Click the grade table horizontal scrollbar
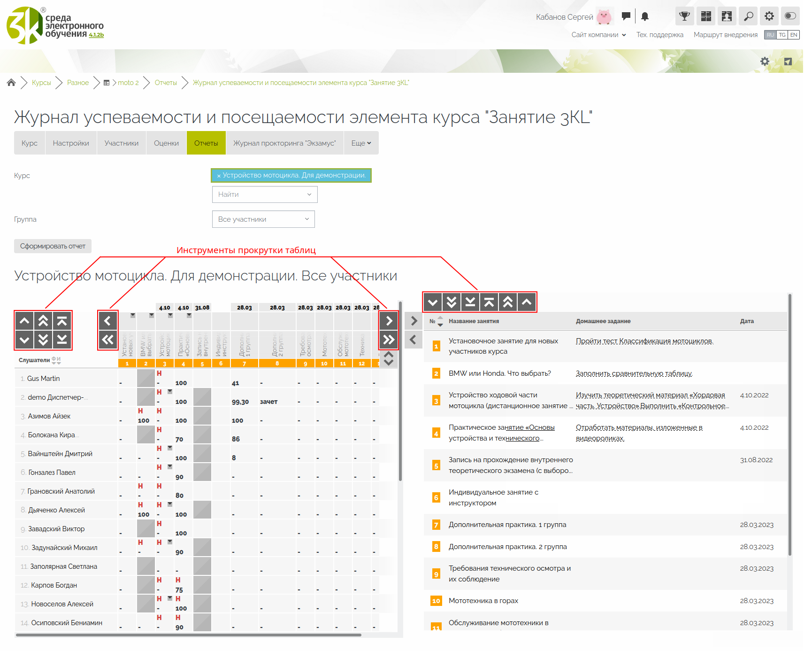812x651 pixels. click(x=188, y=635)
